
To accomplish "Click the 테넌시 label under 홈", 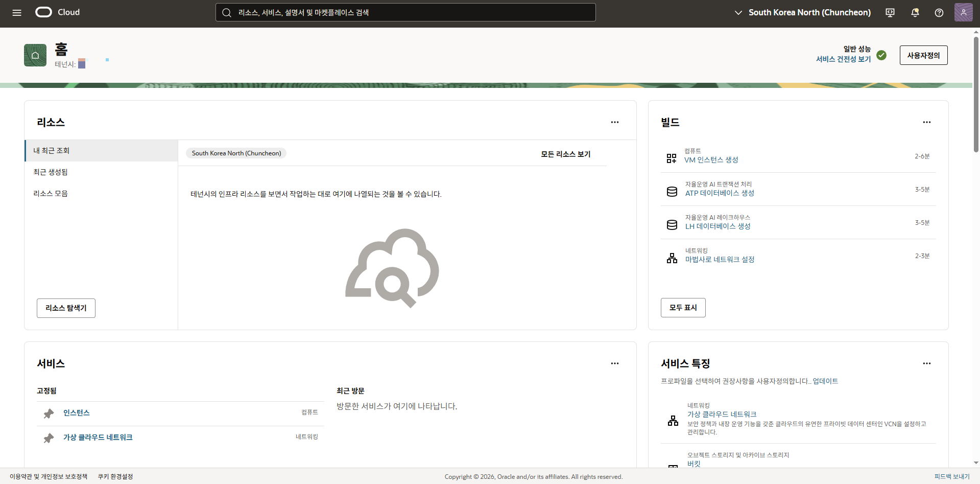I will tap(65, 64).
